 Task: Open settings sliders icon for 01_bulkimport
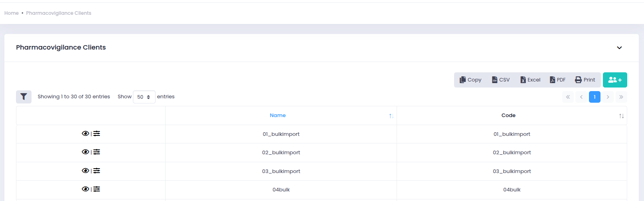[97, 133]
